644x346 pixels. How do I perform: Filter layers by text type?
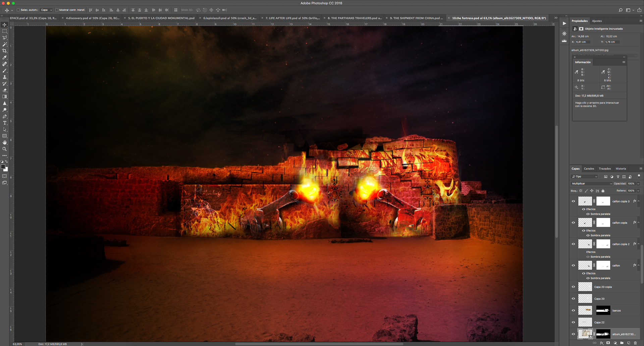click(x=618, y=177)
